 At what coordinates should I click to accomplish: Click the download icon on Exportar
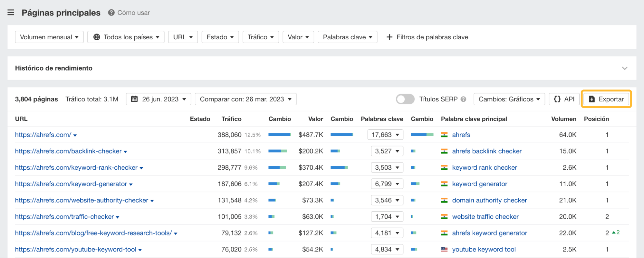click(592, 99)
